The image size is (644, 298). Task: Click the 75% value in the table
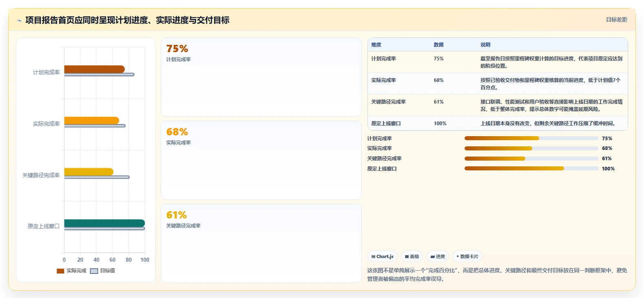coord(438,59)
